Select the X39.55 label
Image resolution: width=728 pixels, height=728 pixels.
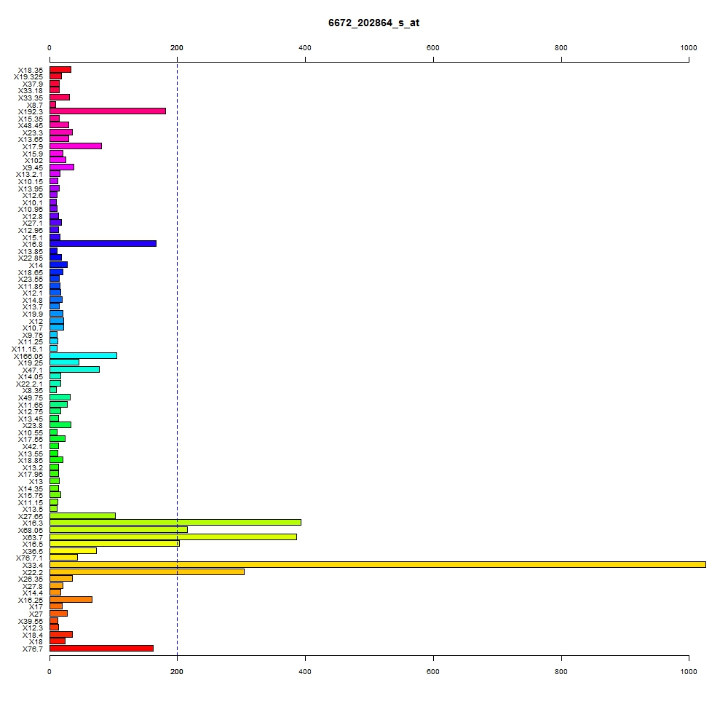(x=31, y=621)
